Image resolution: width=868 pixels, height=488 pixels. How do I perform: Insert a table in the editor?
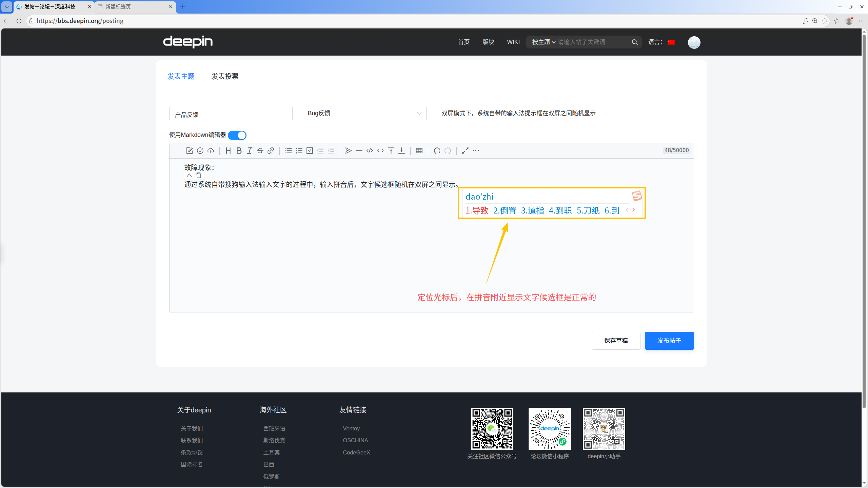point(419,150)
